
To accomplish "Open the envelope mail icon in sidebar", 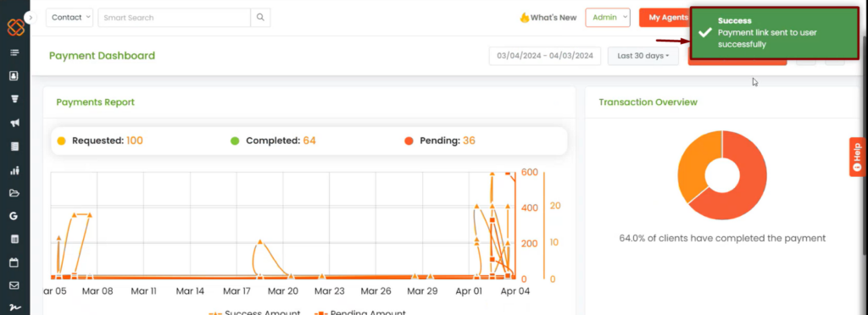I will tap(14, 285).
